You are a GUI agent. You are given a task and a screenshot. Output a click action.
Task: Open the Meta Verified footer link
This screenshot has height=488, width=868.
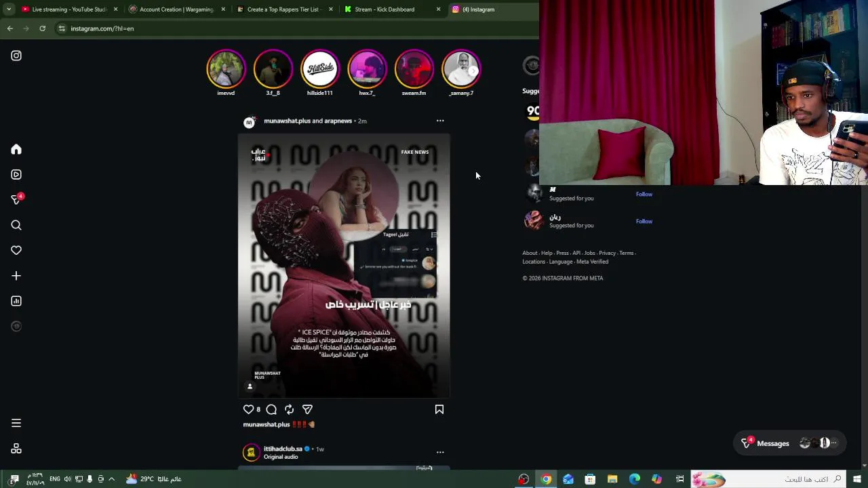592,262
